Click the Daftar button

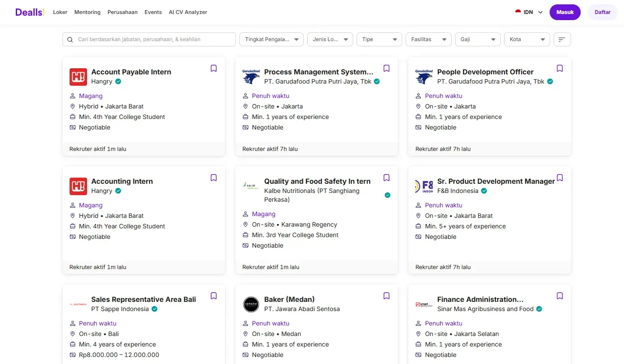[x=603, y=12]
